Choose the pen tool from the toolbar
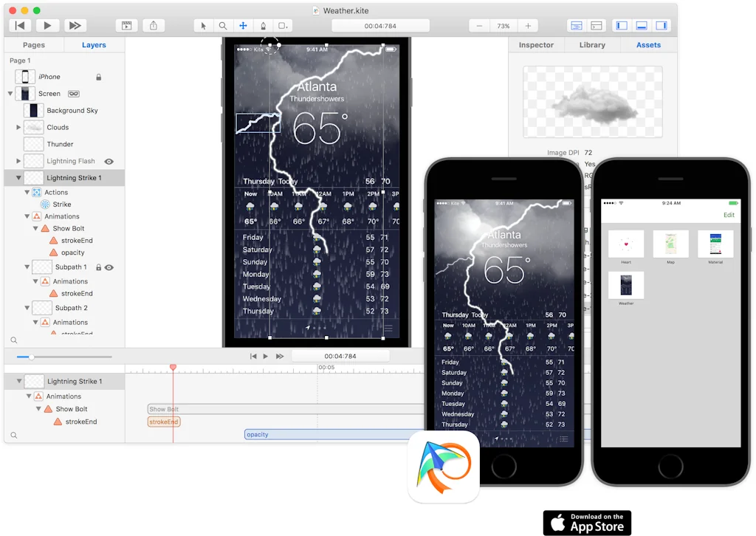Screen dimensions: 756x536 [x=263, y=25]
